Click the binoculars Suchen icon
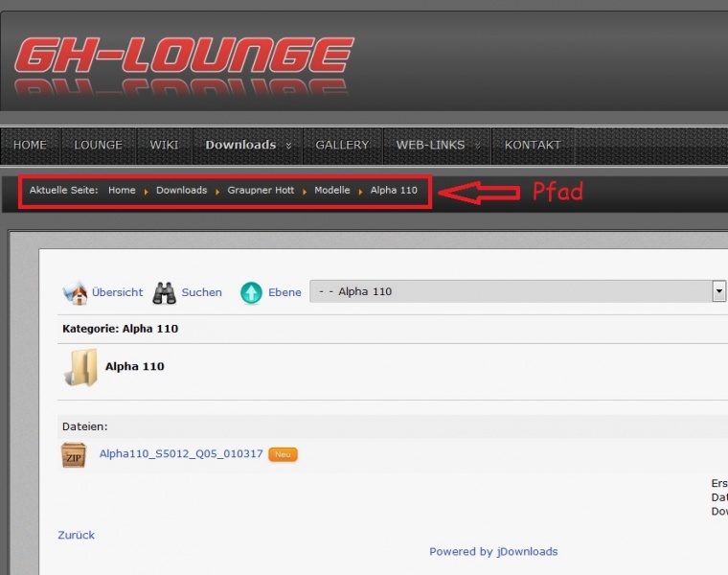Viewport: 728px width, 575px height. click(x=165, y=292)
